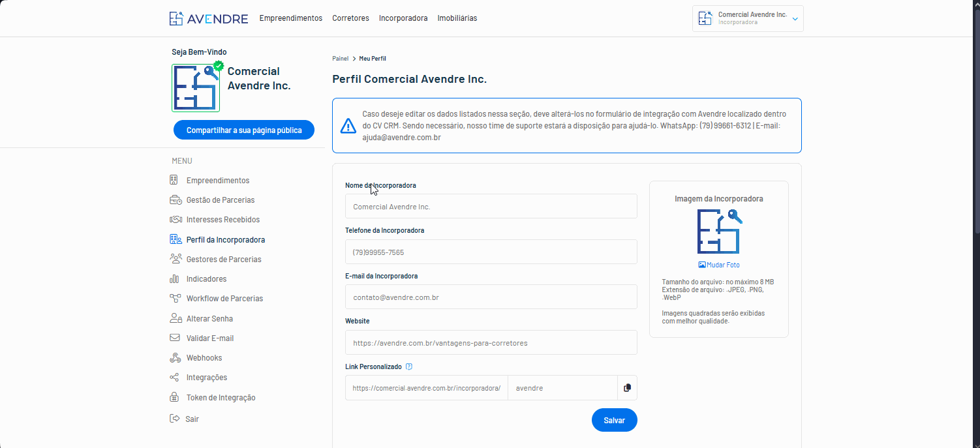Select Webhooks menu item
The image size is (980, 448).
(x=204, y=357)
